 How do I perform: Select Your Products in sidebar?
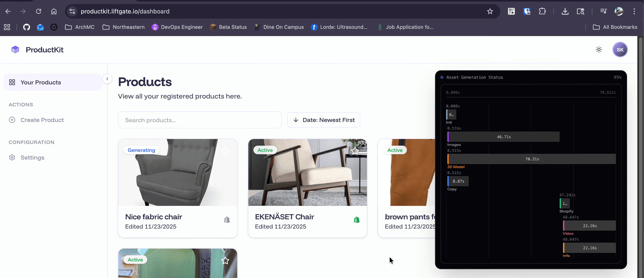(x=53, y=82)
